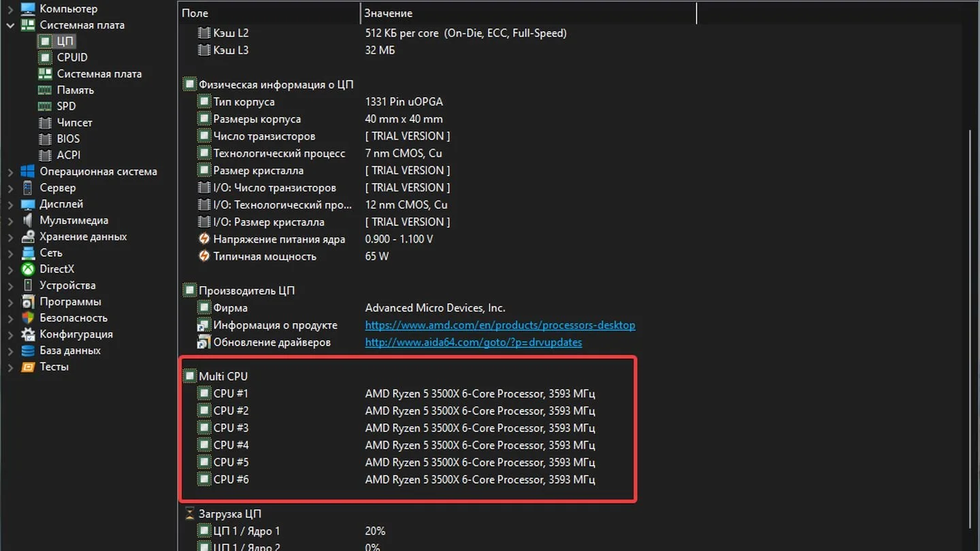Click the Безопасность shield icon
The width and height of the screenshot is (980, 551).
28,318
